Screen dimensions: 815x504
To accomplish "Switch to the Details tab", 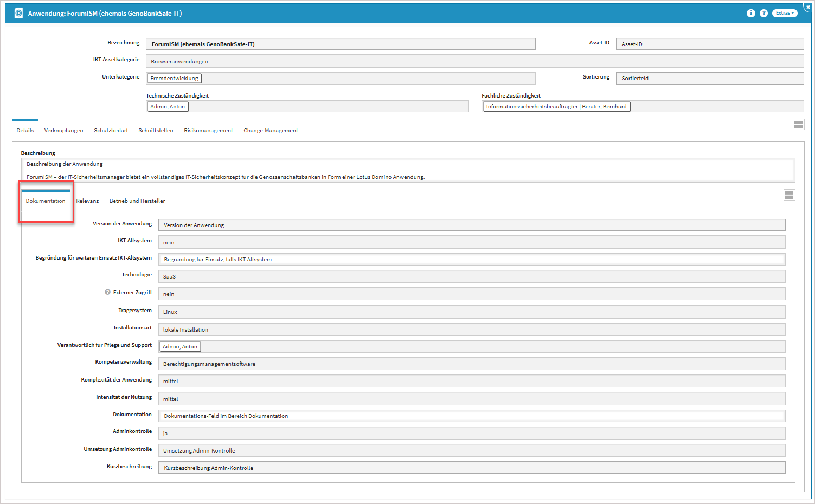I will pos(25,131).
